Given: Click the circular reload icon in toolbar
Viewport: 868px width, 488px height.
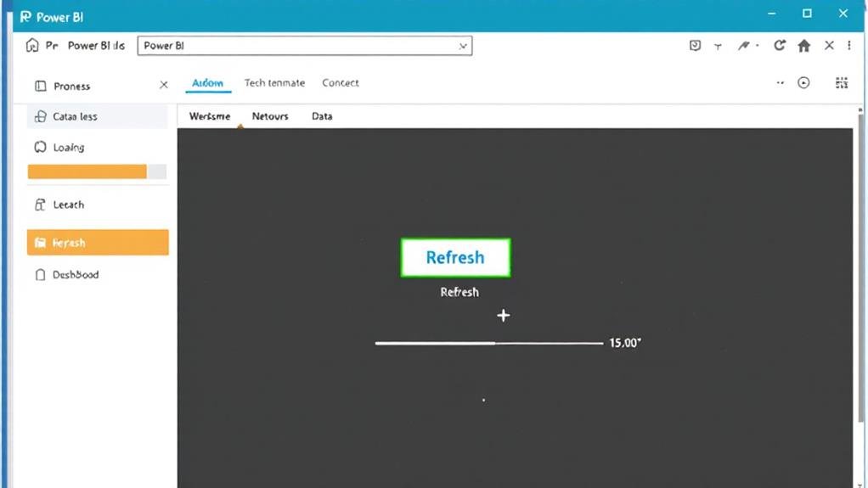Looking at the screenshot, I should point(780,45).
